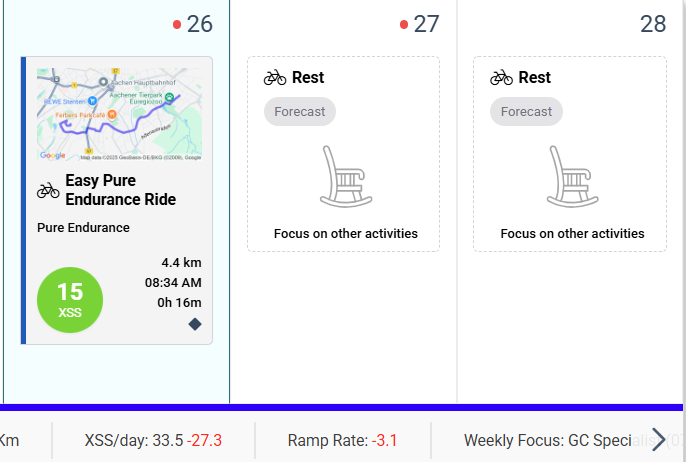Click the Ramp Rate -3.1 stat

343,440
